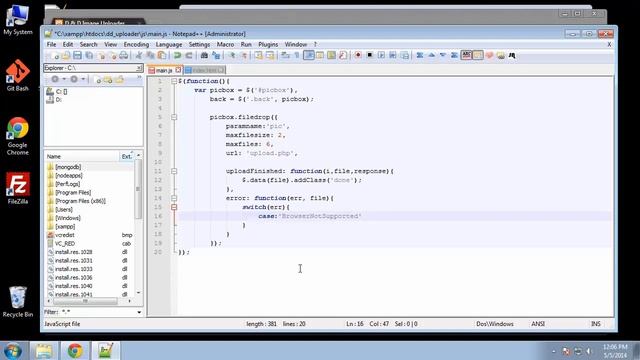Cut selection with the scissors icon
This screenshot has width=640, height=360.
(x=139, y=56)
